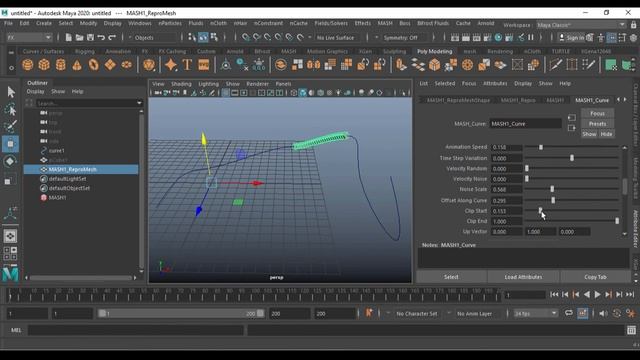Create a polygon cube from the shelf
The height and width of the screenshot is (360, 640).
click(x=44, y=65)
